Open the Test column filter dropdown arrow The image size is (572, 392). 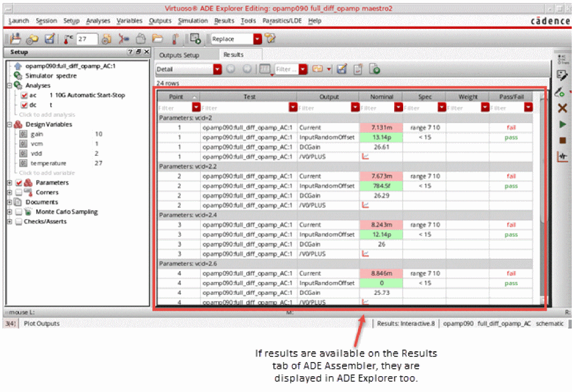coord(293,107)
